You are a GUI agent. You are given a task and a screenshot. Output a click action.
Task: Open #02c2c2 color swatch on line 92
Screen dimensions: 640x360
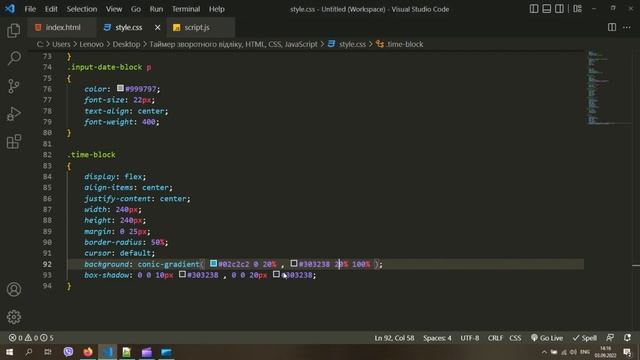(213, 263)
